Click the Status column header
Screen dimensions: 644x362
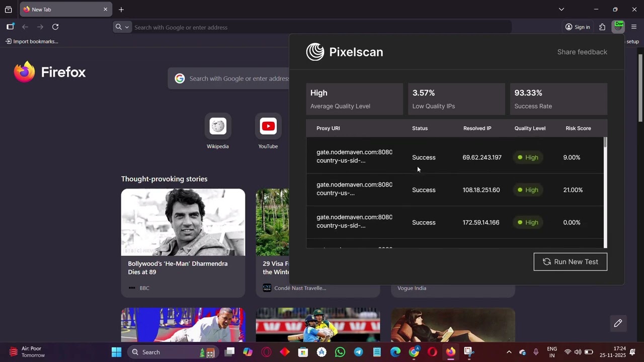coord(420,128)
